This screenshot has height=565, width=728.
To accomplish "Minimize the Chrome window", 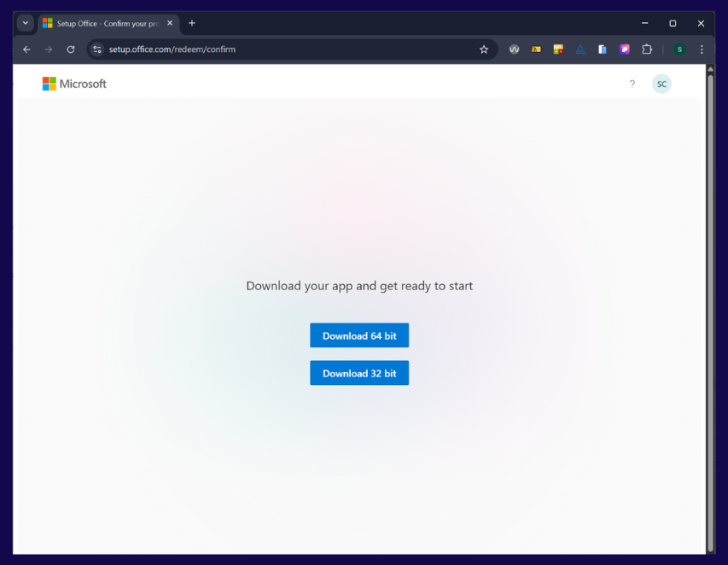I will [645, 23].
